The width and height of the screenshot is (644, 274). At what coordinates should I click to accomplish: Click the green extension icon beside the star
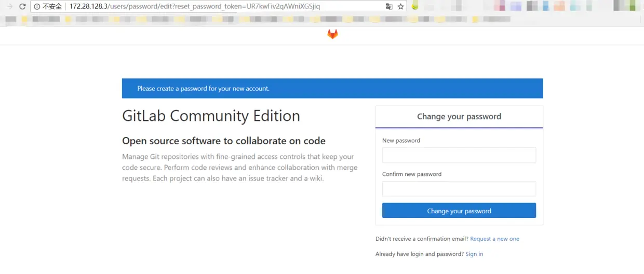coord(415,7)
